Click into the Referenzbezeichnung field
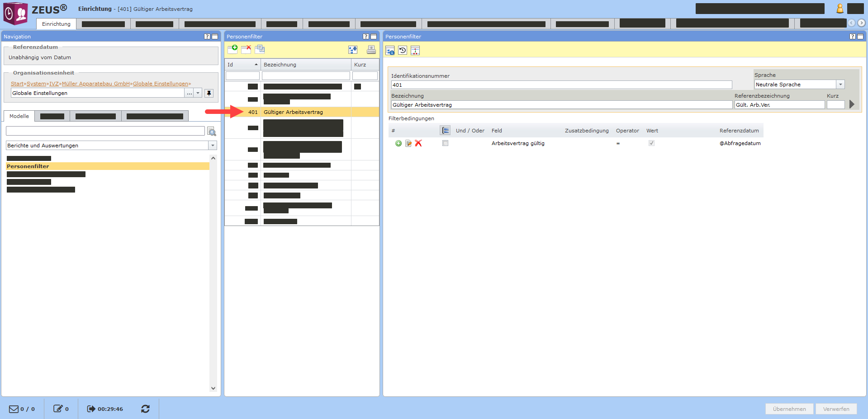 coord(779,105)
